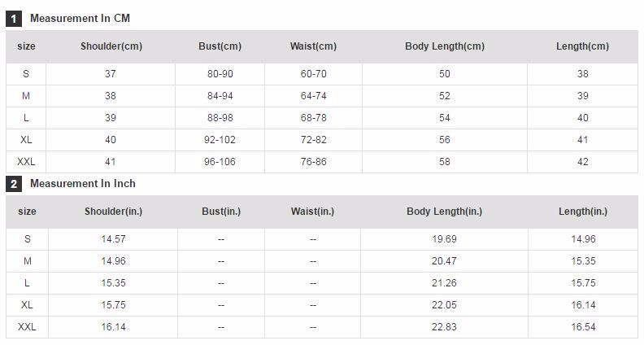Click the Length(in.) column header

coord(583,212)
